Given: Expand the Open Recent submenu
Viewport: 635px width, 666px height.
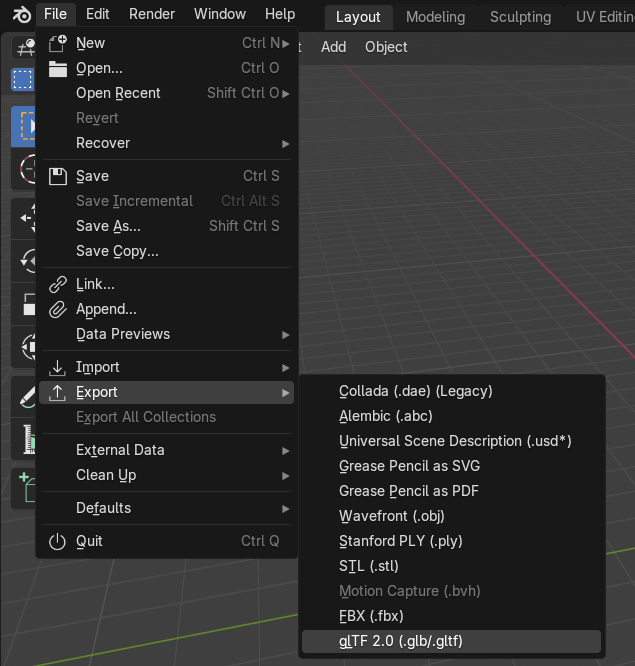Looking at the screenshot, I should click(286, 93).
